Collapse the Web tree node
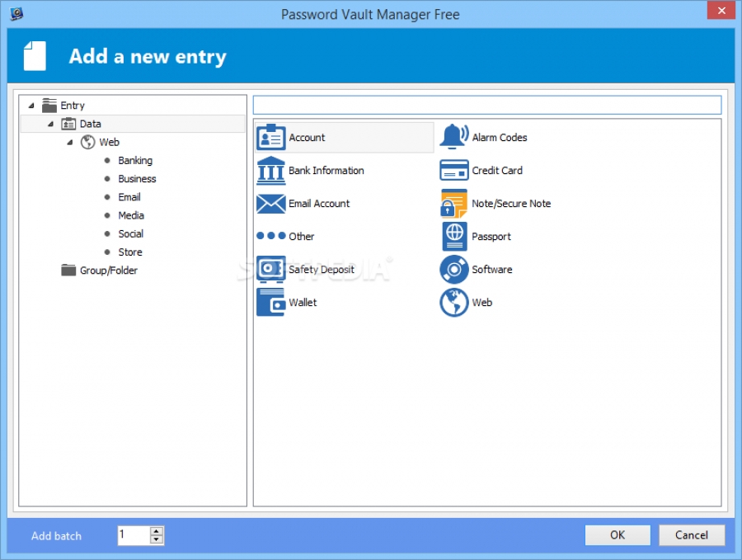Viewport: 742px width, 560px height. click(x=70, y=143)
